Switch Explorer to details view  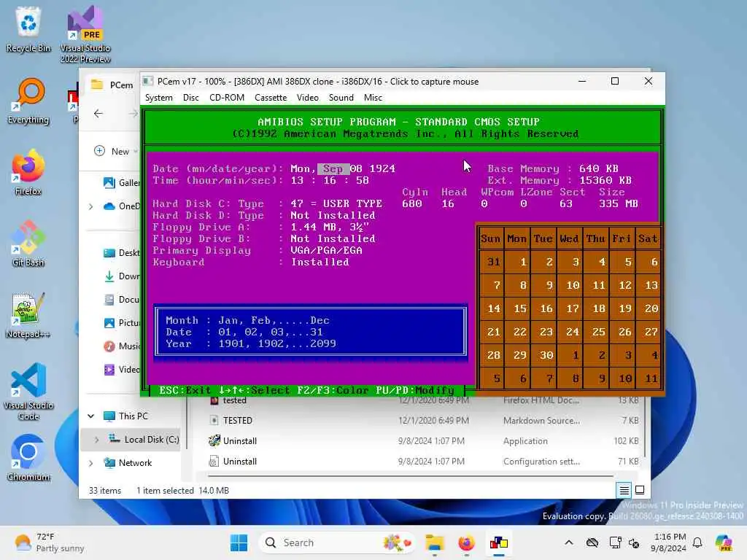point(624,490)
